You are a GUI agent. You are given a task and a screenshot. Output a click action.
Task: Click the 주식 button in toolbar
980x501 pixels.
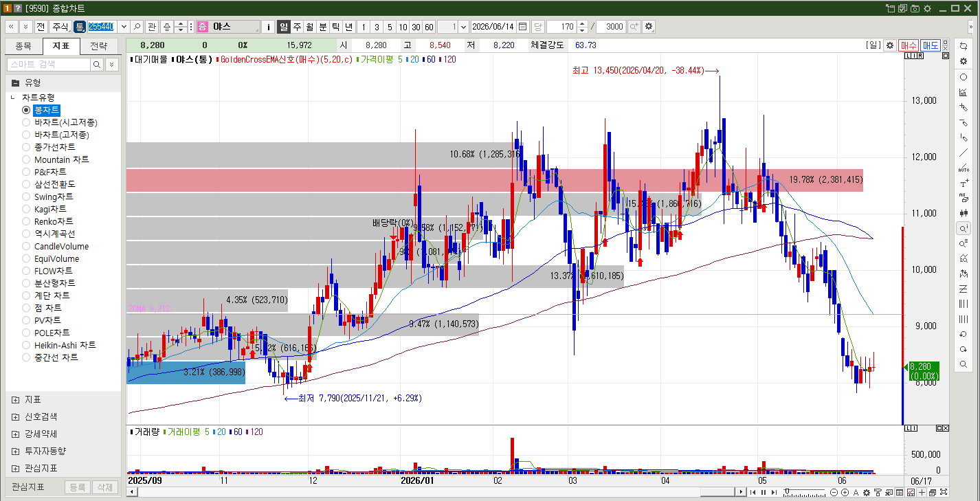(60, 27)
